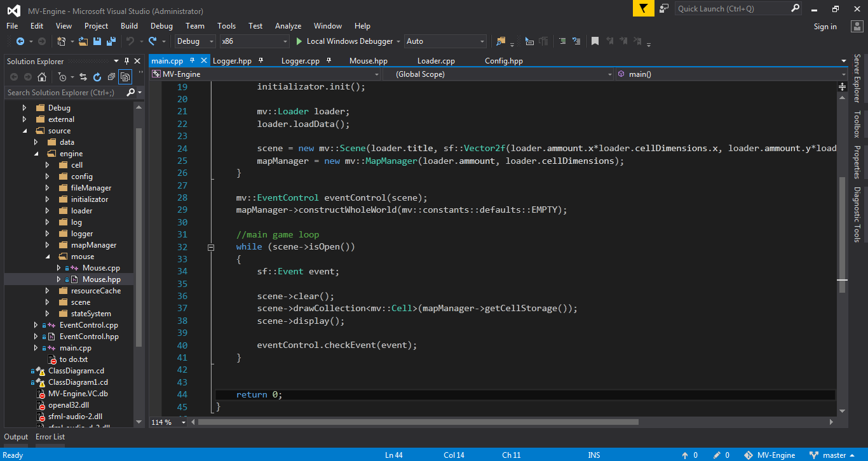Click the Open File toolbar icon

83,41
